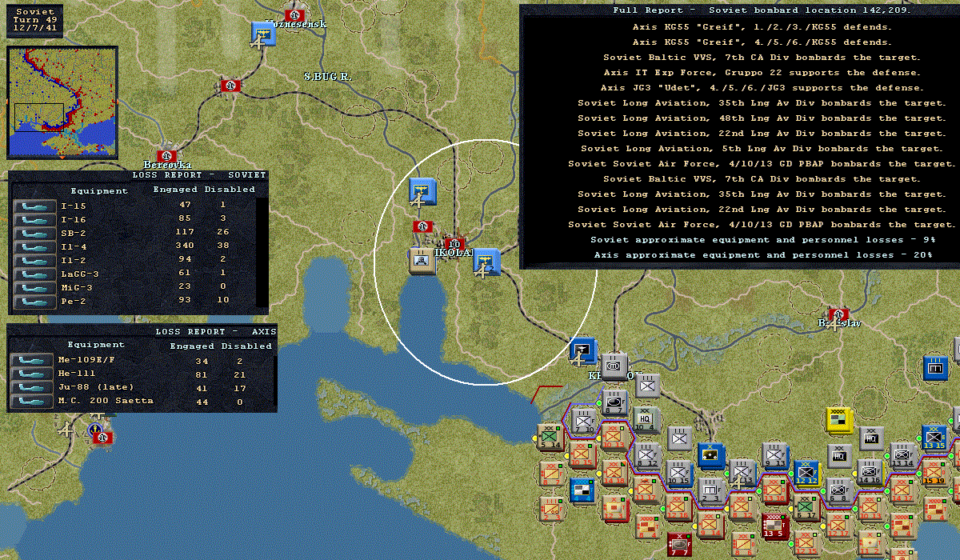Select the SB-2 aircraft icon
960x560 pixels.
pyautogui.click(x=34, y=234)
